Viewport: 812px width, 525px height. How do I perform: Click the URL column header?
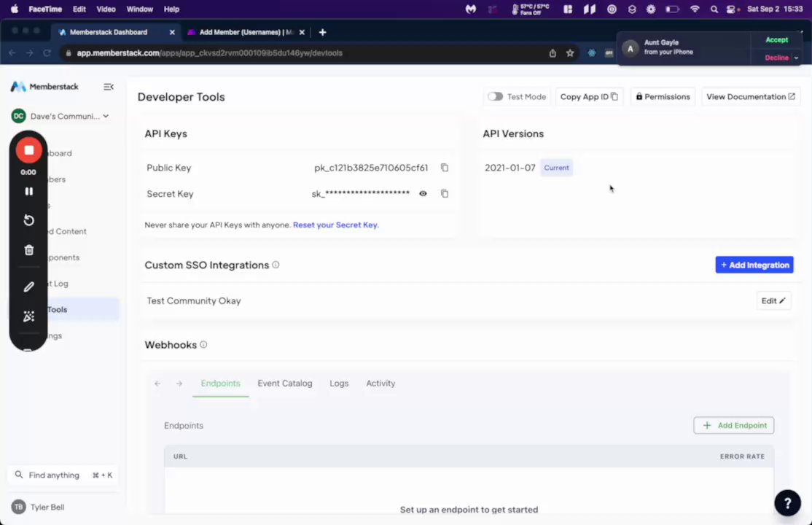[x=180, y=456]
